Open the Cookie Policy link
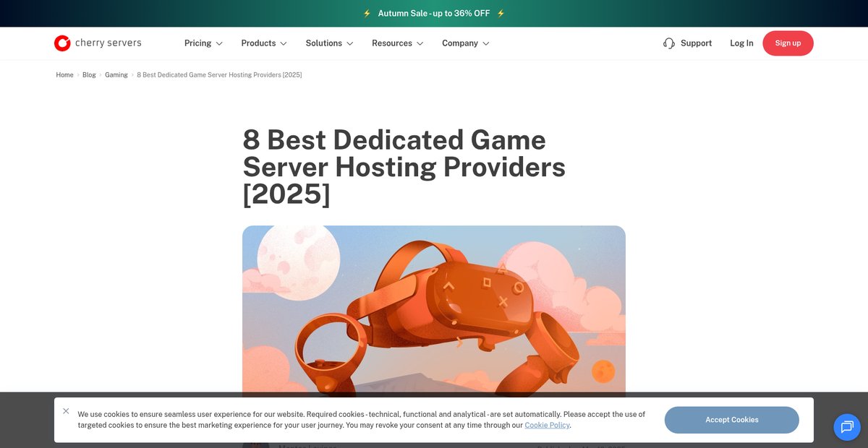 (x=547, y=426)
